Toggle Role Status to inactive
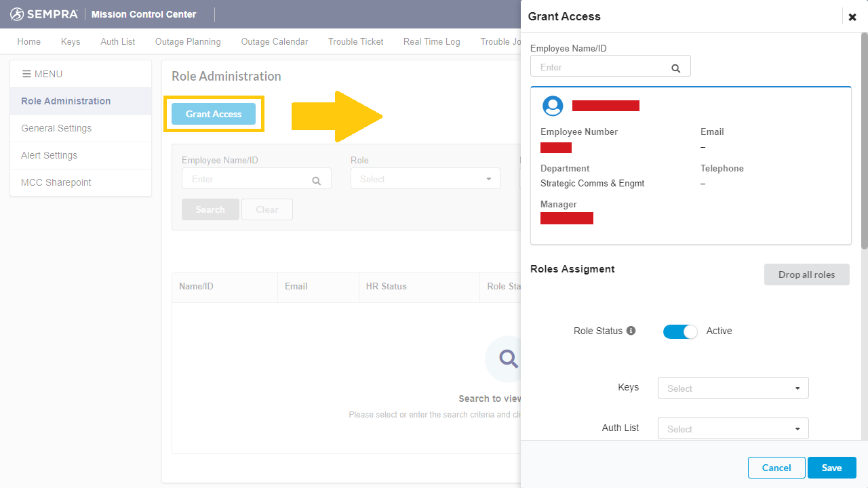Screen dimensions: 868x488 pos(680,331)
